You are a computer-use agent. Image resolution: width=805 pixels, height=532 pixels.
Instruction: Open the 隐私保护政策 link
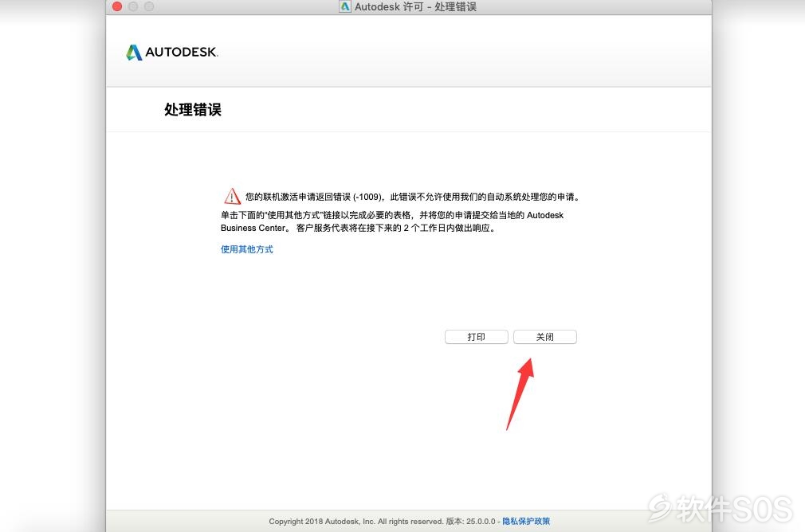[526, 521]
